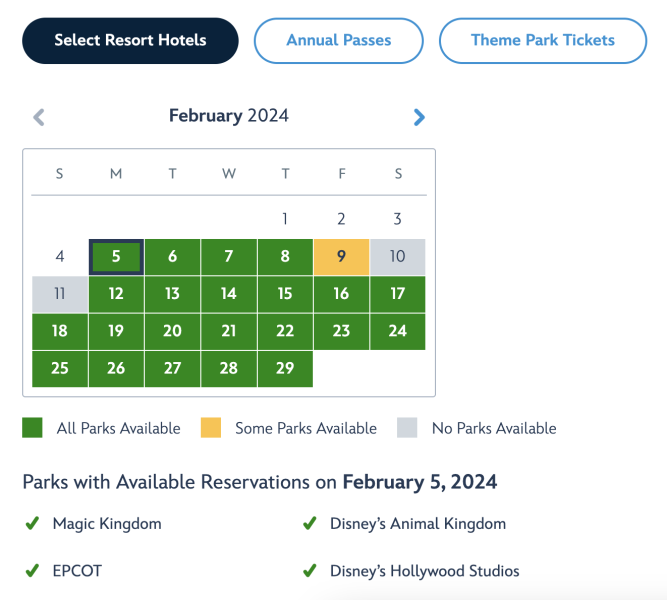Choose February 11 grayed-out date

[60, 294]
